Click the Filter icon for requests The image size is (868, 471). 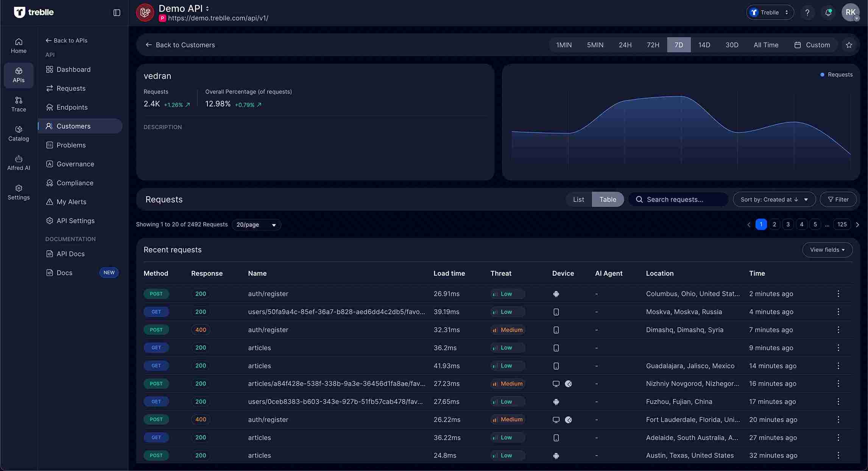point(838,199)
